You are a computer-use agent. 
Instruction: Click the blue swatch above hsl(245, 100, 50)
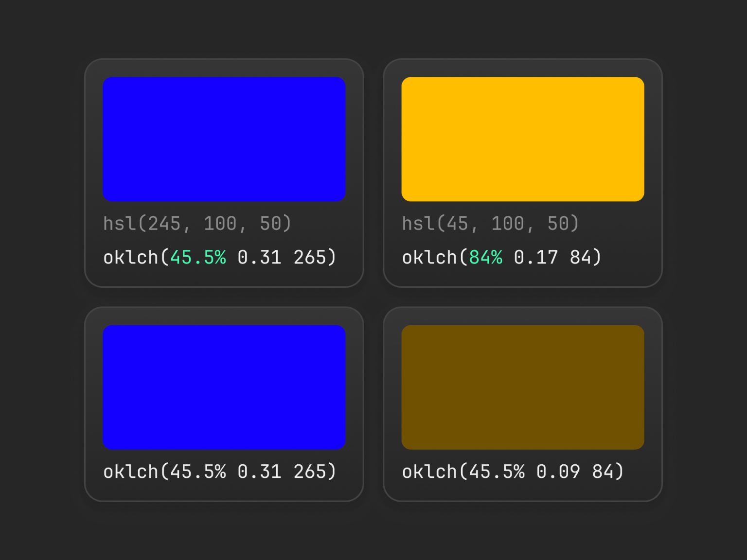224,139
